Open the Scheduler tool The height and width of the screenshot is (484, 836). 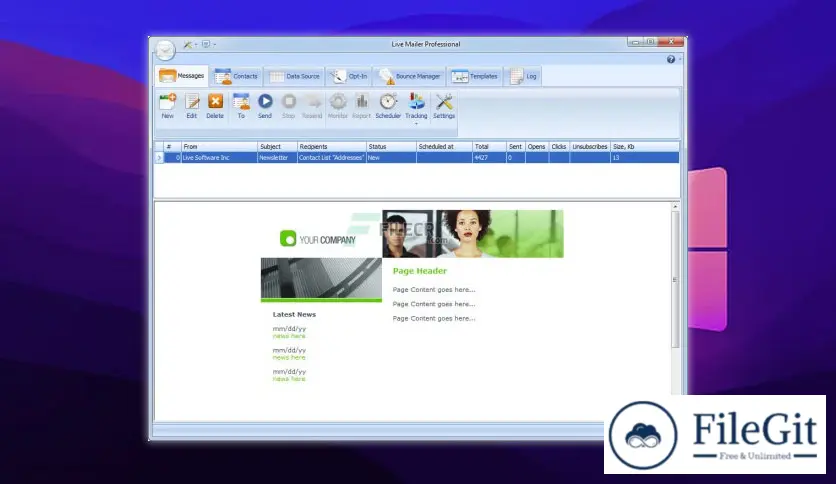coord(388,106)
